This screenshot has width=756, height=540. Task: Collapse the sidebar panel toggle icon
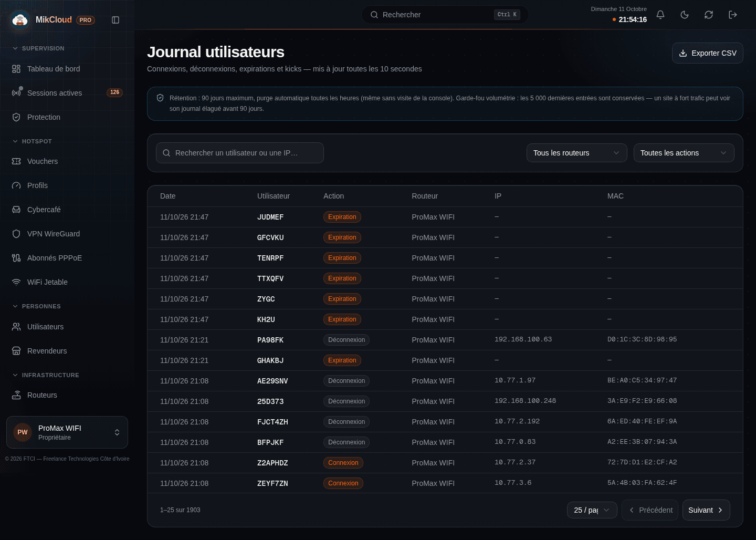tap(115, 20)
